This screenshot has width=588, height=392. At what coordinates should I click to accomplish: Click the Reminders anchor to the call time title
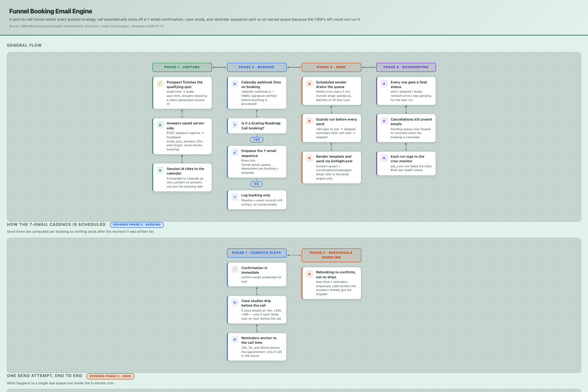tap(259, 340)
